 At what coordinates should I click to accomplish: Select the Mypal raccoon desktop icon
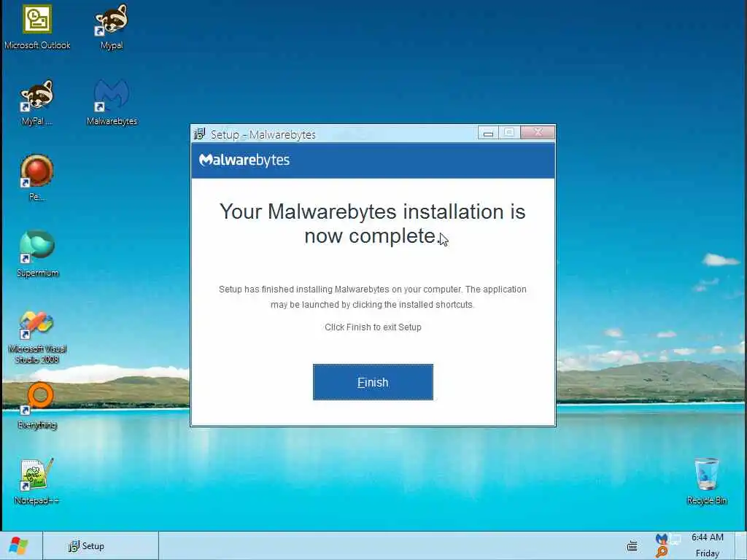click(x=112, y=26)
